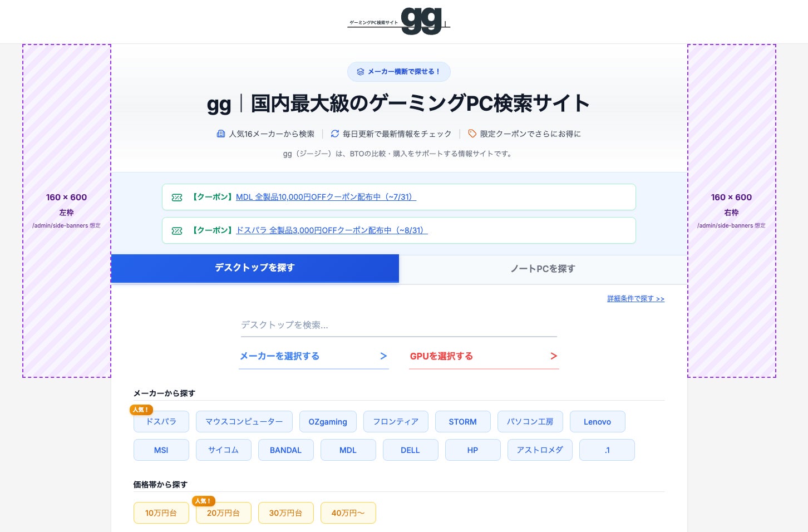The width and height of the screenshot is (808, 532).
Task: Focus the デスクトップを検索 search field
Action: click(x=399, y=326)
